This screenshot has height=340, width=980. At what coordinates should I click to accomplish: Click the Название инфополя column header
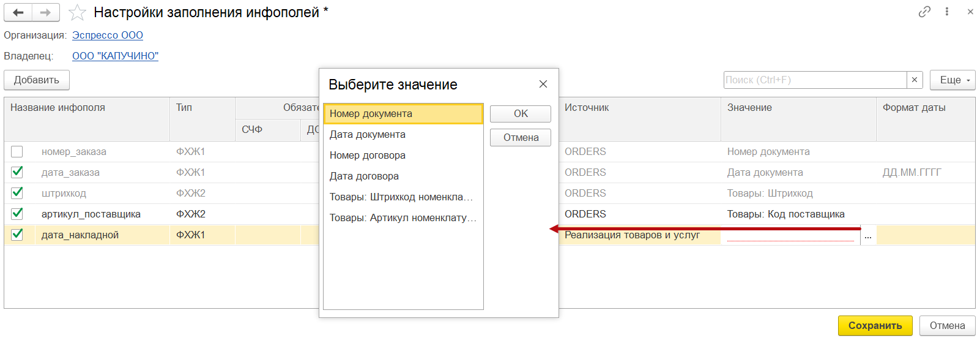pos(87,119)
